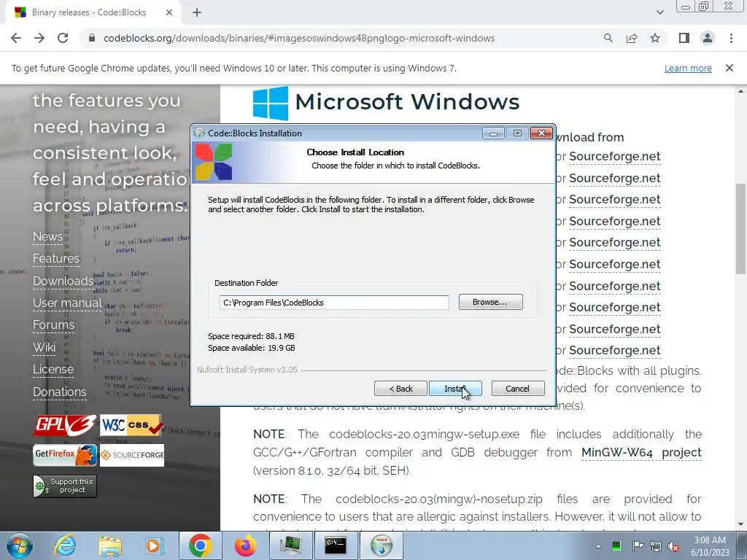The image size is (747, 560).
Task: Click the GPLv3 badge
Action: click(x=64, y=425)
